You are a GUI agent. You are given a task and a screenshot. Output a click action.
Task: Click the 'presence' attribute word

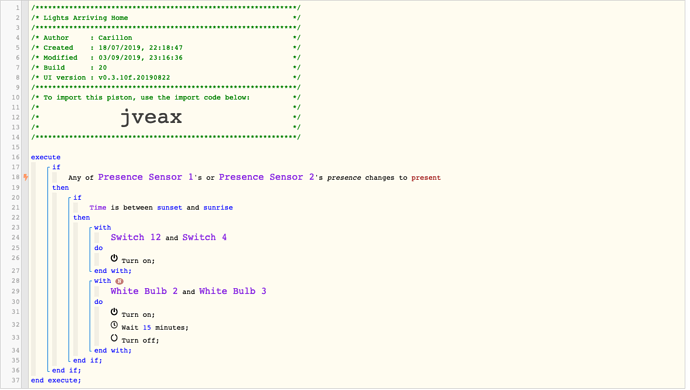coord(344,178)
